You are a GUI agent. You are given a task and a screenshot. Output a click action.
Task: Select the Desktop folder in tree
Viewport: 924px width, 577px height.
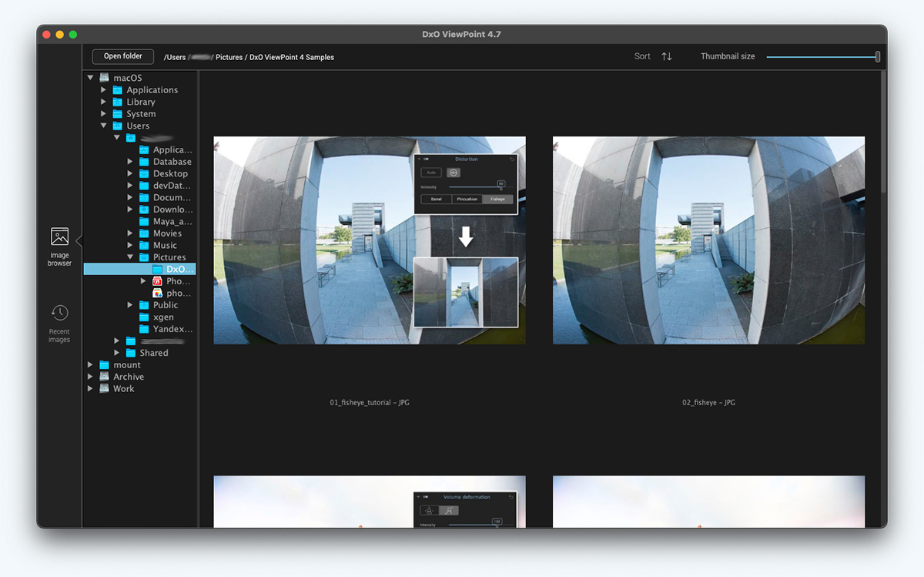(172, 174)
